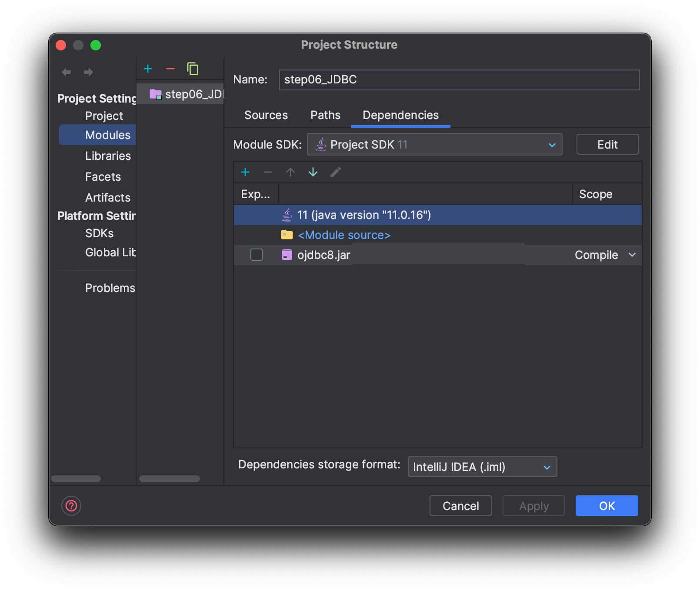Click the module list horizontal scrollbar

[x=170, y=479]
